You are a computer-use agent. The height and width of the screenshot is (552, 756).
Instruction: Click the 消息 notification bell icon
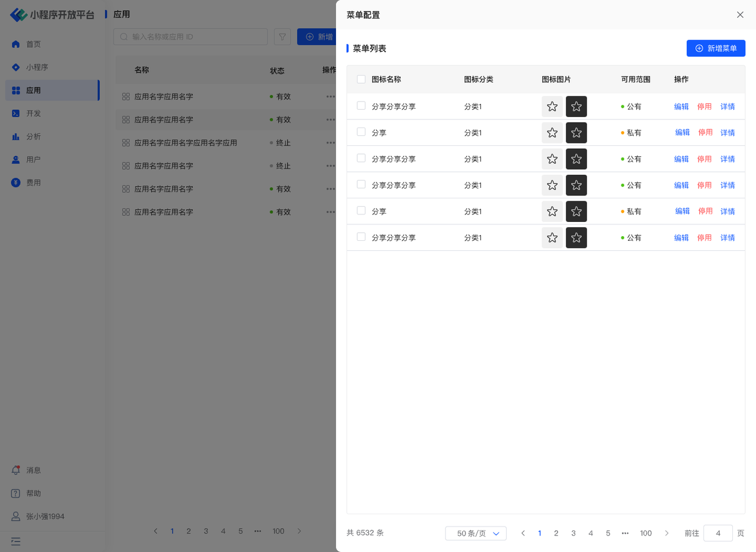pos(16,471)
